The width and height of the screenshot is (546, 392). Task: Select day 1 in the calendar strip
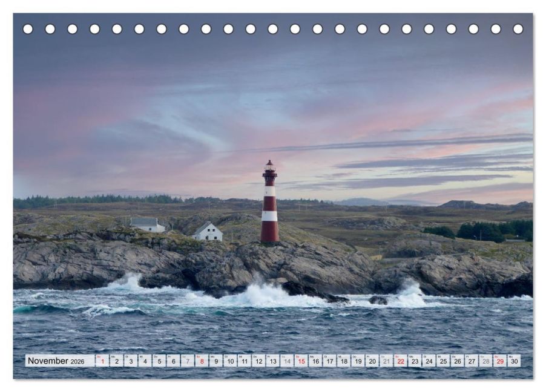[x=102, y=361]
